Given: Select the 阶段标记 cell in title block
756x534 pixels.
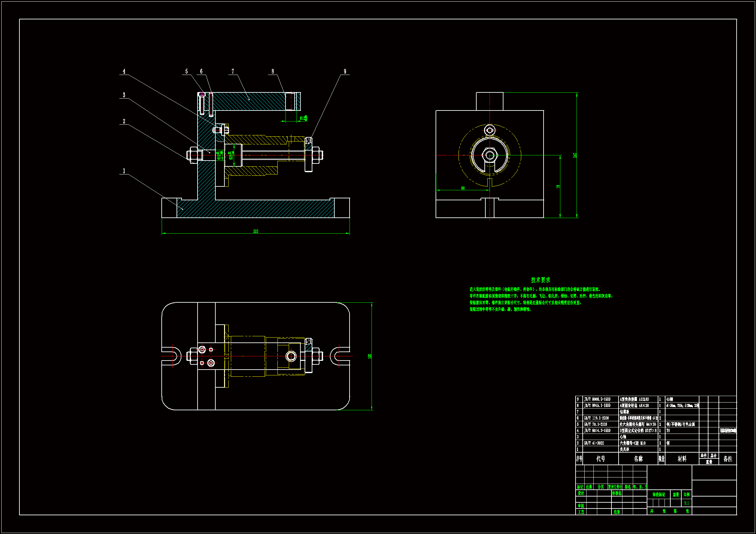Looking at the screenshot, I should [x=659, y=495].
